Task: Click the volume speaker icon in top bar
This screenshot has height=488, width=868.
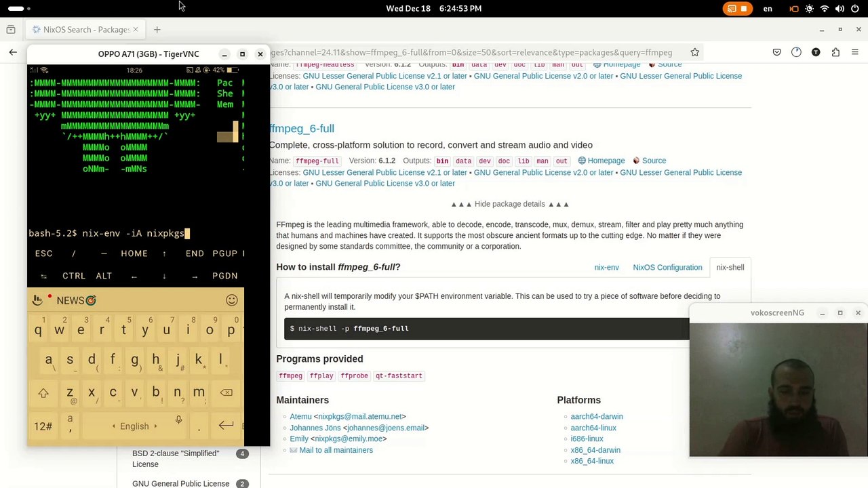Action: (840, 9)
